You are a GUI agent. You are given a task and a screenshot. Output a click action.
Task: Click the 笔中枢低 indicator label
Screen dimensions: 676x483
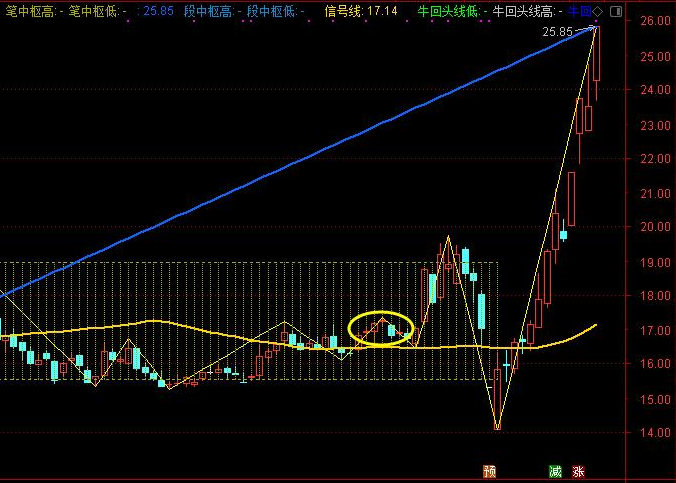pos(97,11)
